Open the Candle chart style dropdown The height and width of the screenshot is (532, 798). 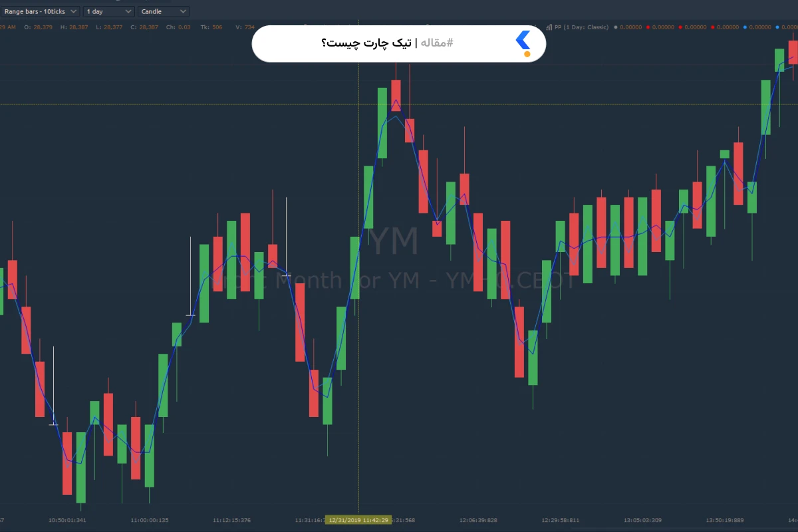pos(164,11)
